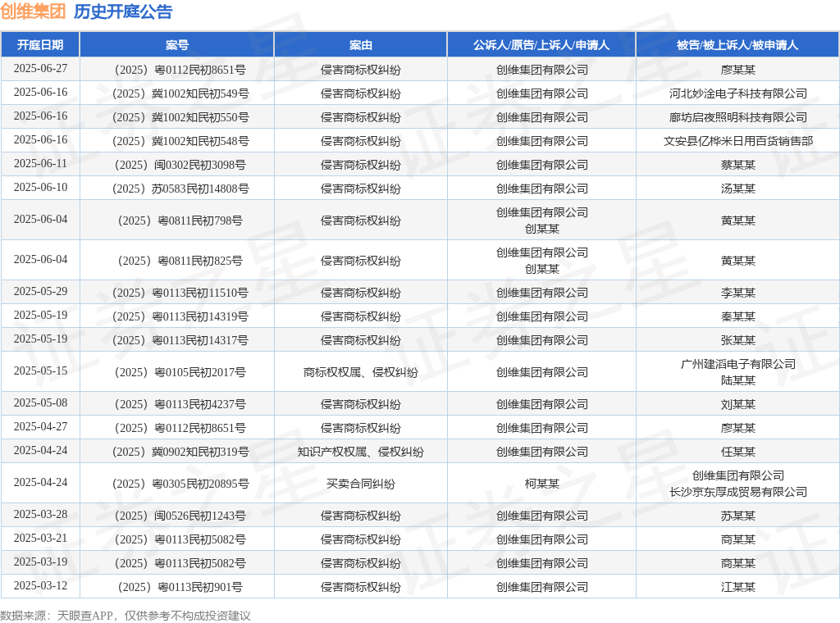The height and width of the screenshot is (623, 840).
Task: Select the 被告/被上诉人/被申请人 column header
Action: (737, 45)
